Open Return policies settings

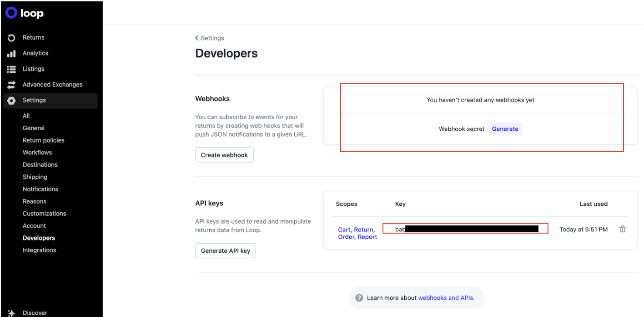(44, 140)
